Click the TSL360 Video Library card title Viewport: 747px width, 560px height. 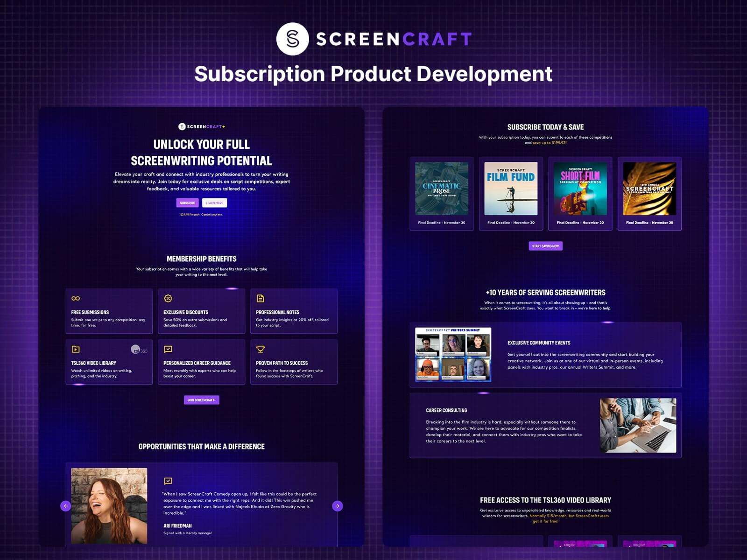click(93, 363)
